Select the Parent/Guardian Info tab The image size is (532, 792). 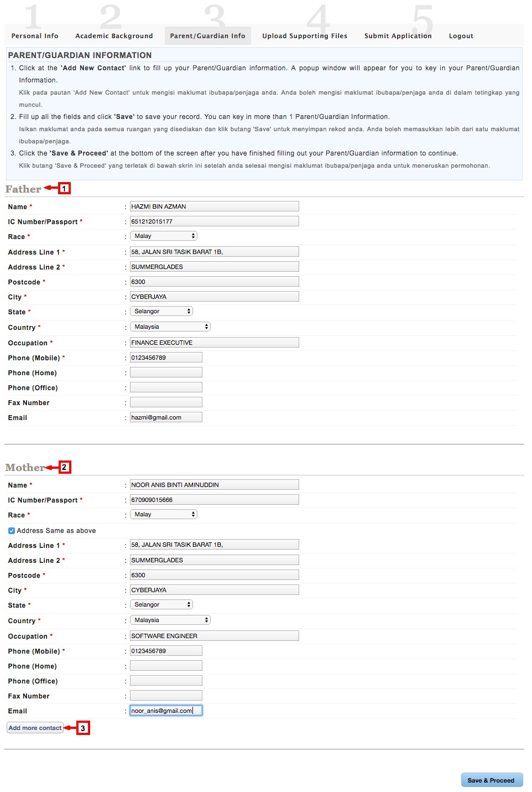208,36
